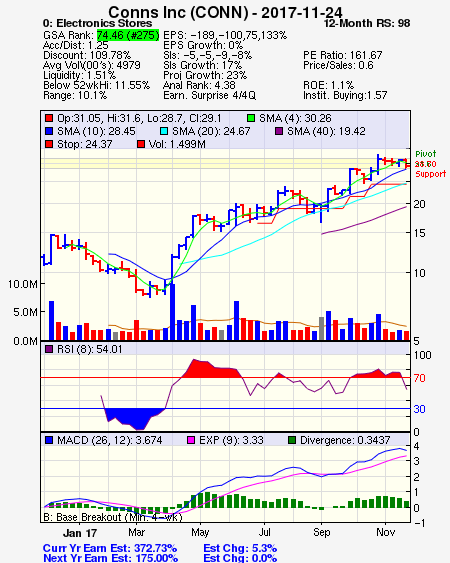The width and height of the screenshot is (450, 563).
Task: Click the 'Mar' x-axis label
Action: [136, 532]
